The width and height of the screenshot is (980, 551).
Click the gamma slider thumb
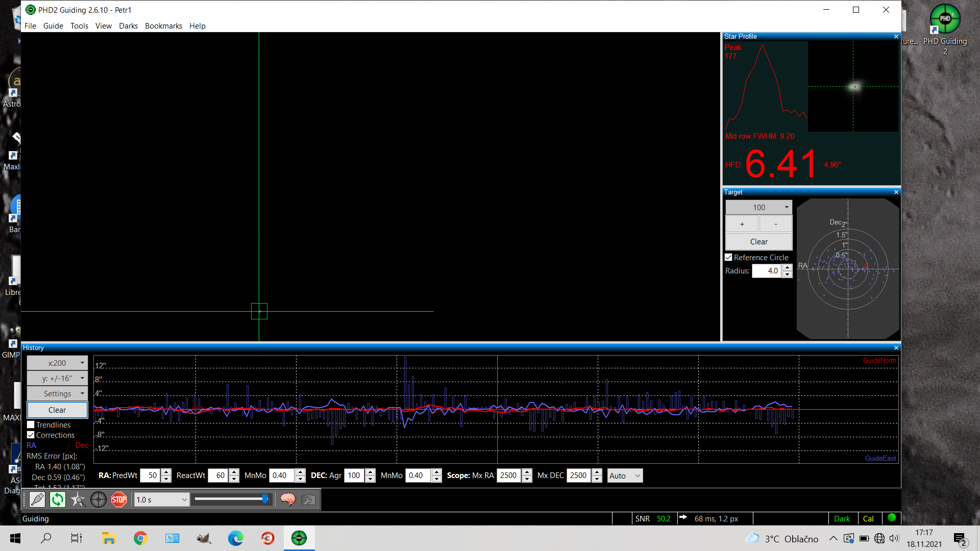click(265, 499)
